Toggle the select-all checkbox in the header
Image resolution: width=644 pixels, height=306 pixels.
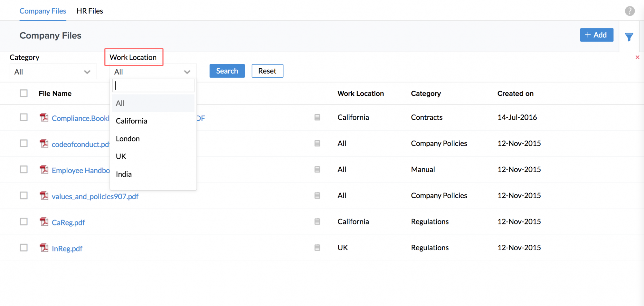click(24, 94)
